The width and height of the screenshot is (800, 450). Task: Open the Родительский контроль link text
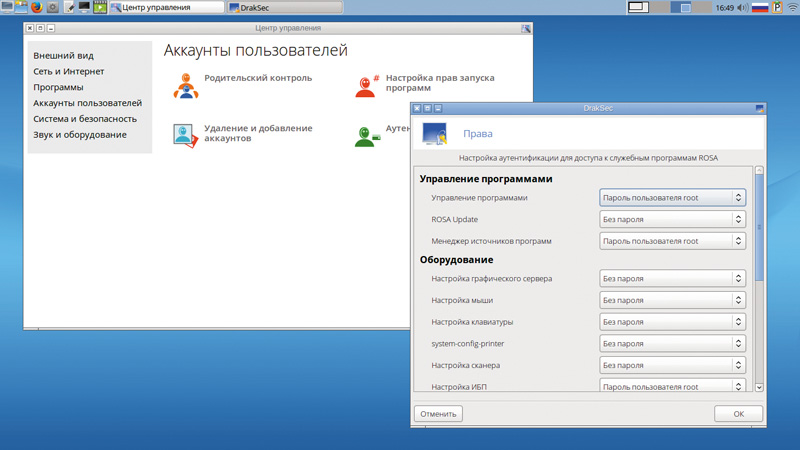point(258,78)
